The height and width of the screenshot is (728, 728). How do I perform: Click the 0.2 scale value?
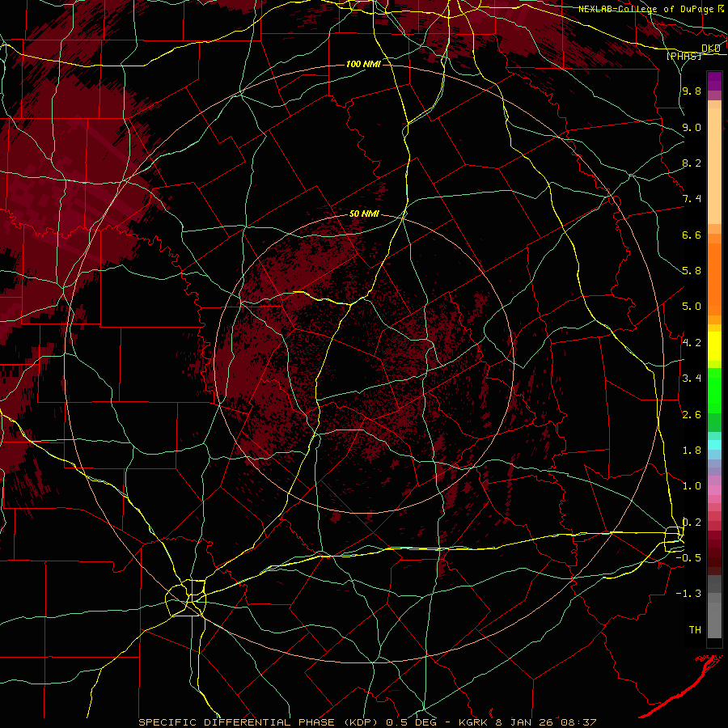pyautogui.click(x=692, y=523)
